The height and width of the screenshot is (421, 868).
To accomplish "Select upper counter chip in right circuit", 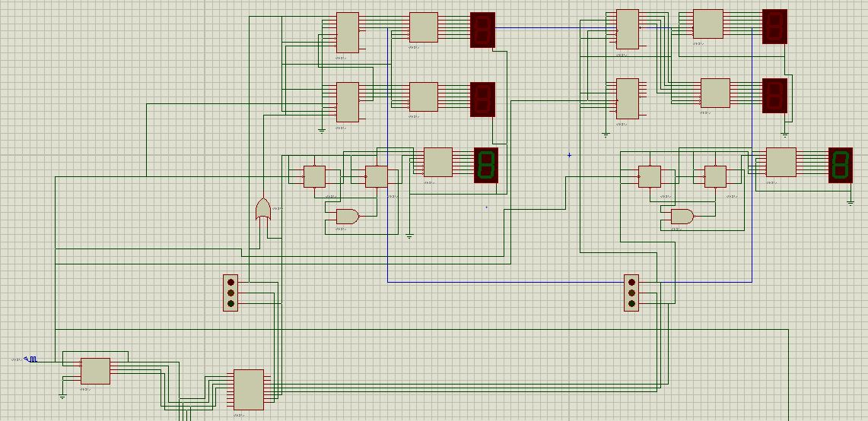I will [x=627, y=29].
